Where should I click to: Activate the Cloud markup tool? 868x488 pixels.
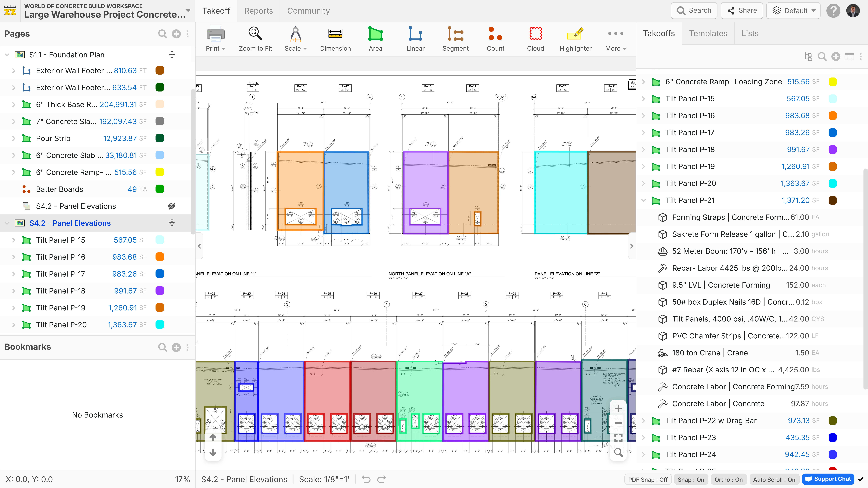(x=535, y=39)
